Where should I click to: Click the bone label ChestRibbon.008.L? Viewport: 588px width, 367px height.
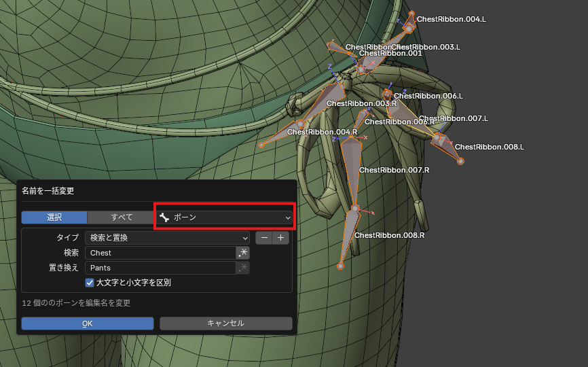(490, 147)
